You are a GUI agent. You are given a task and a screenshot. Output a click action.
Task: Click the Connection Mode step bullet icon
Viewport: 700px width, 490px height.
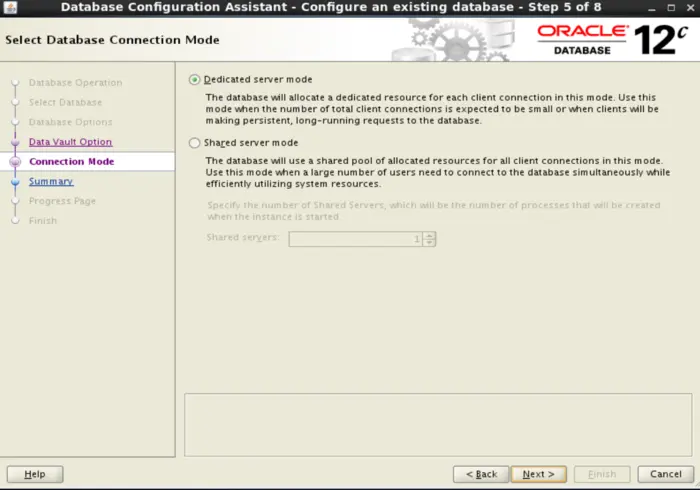(15, 162)
